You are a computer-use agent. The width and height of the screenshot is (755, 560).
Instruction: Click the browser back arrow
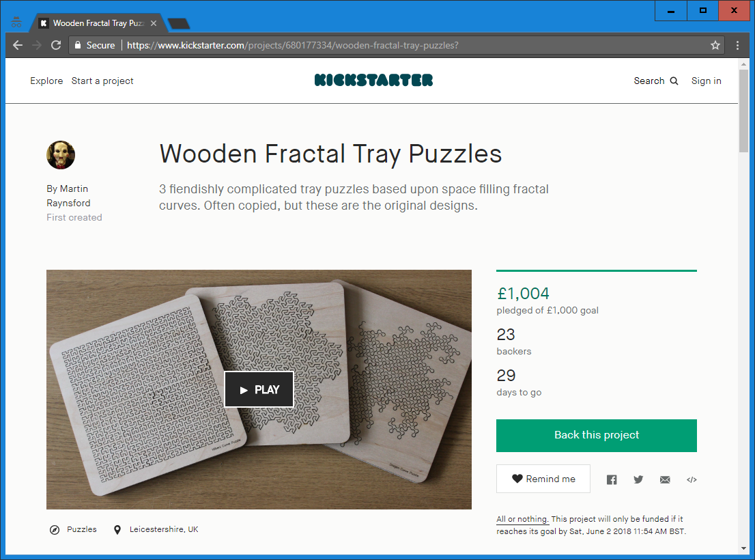coord(18,45)
